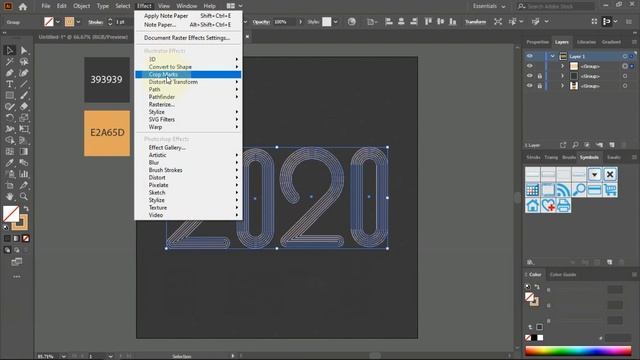
Task: Select the Blend tool
Action: coord(24,163)
